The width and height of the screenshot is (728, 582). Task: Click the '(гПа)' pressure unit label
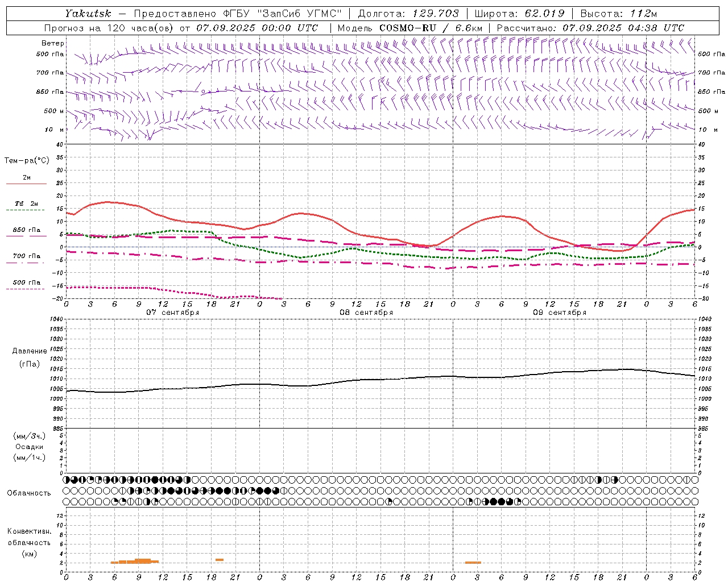pyautogui.click(x=30, y=364)
